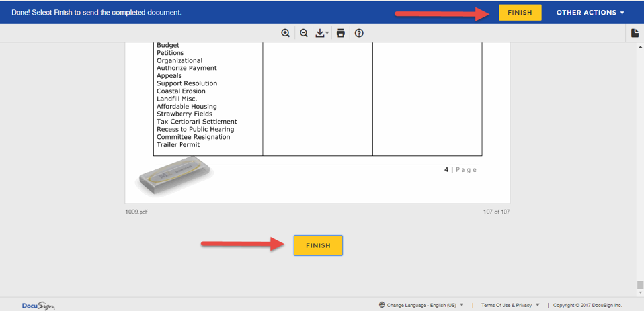Click the globe language icon
Viewport: 644px width, 311px height.
tap(382, 305)
